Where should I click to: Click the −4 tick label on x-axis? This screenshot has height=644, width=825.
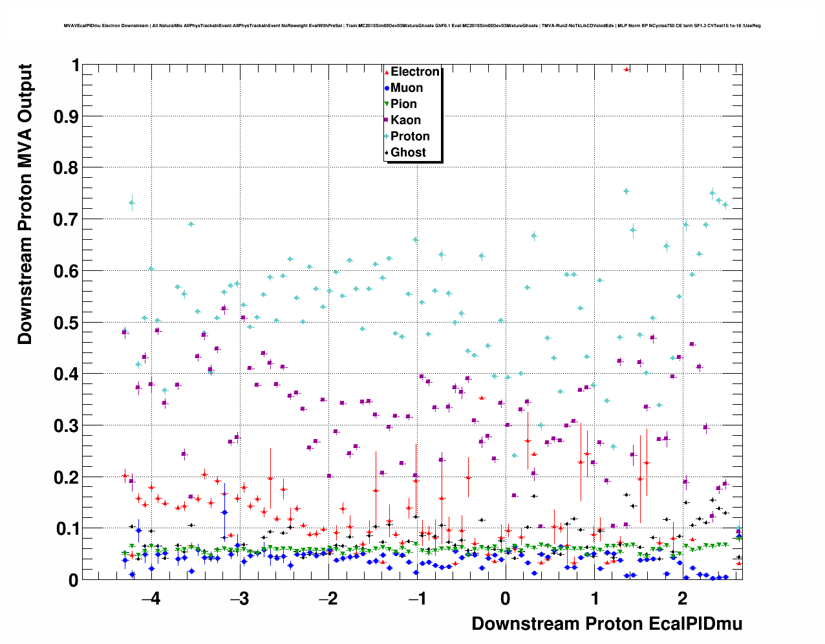click(x=150, y=599)
